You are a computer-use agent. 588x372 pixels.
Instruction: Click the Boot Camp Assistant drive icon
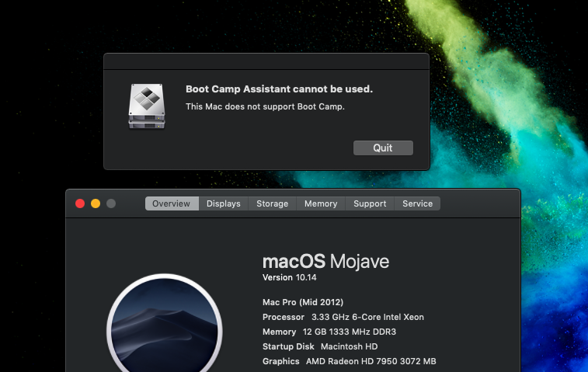[x=147, y=106]
